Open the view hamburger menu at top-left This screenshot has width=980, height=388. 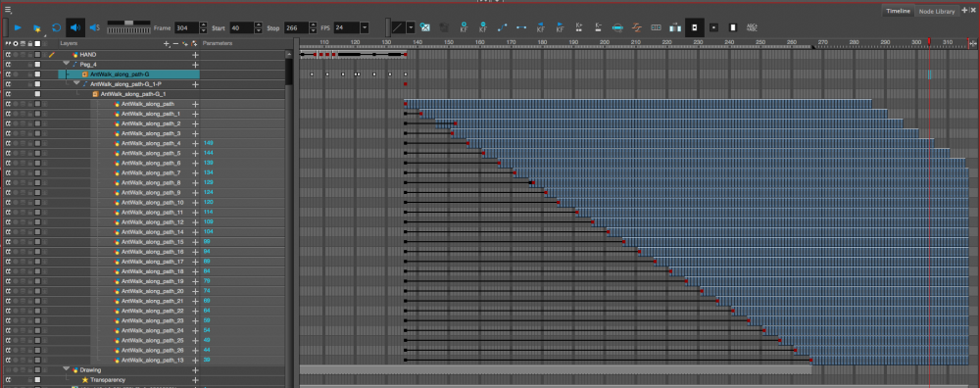coord(8,10)
